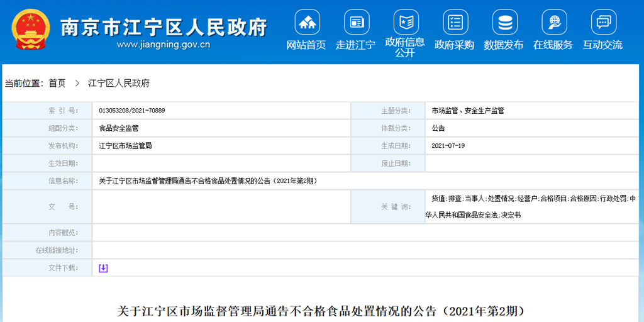Click the 在线链接地址 label cell
The width and height of the screenshot is (644, 322).
tap(48, 250)
